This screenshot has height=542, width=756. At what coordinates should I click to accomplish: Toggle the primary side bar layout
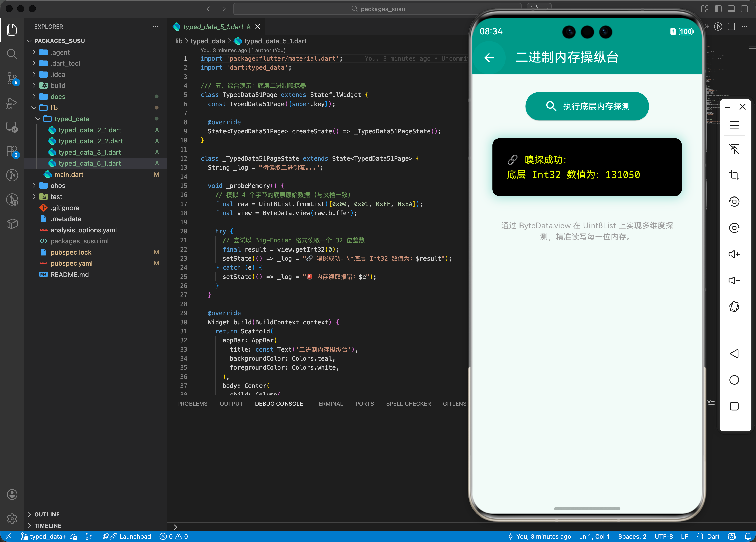point(718,9)
